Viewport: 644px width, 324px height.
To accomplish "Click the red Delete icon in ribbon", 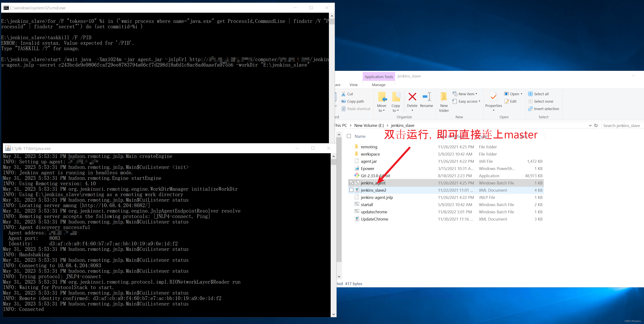I will [412, 97].
